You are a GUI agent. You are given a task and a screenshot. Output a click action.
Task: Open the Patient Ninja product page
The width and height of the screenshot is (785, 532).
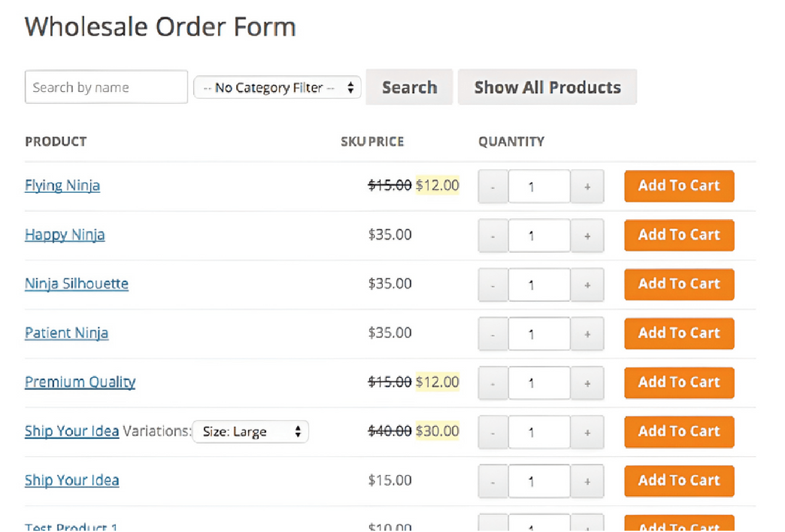click(x=66, y=333)
